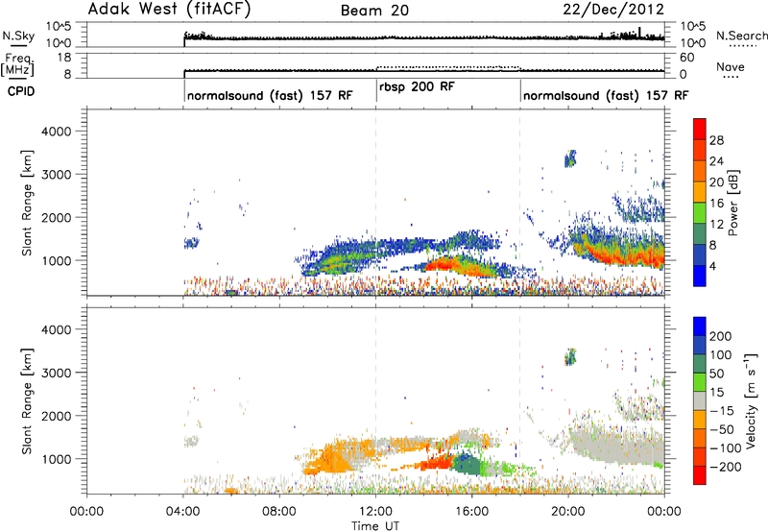Screen dimensions: 768x532
Task: Click the Velocity colorbar tick label '-200'
Action: coord(726,467)
